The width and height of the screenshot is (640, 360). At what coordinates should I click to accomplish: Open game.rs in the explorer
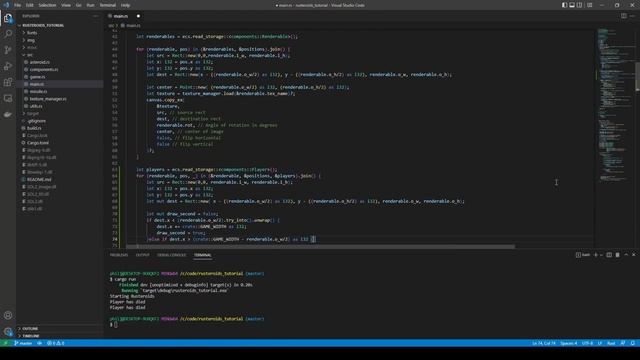pyautogui.click(x=37, y=77)
